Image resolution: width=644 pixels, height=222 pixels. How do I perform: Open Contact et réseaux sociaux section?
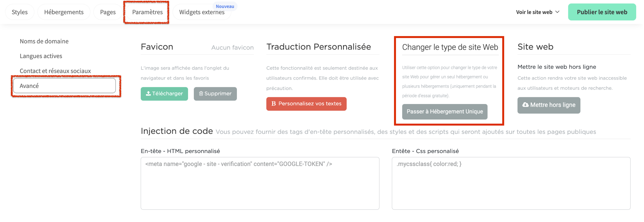point(55,71)
